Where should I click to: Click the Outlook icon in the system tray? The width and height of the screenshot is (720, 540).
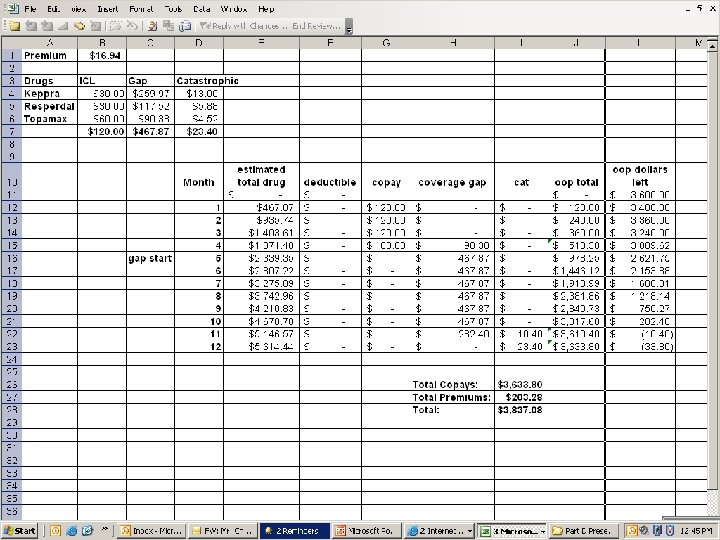[x=631, y=531]
